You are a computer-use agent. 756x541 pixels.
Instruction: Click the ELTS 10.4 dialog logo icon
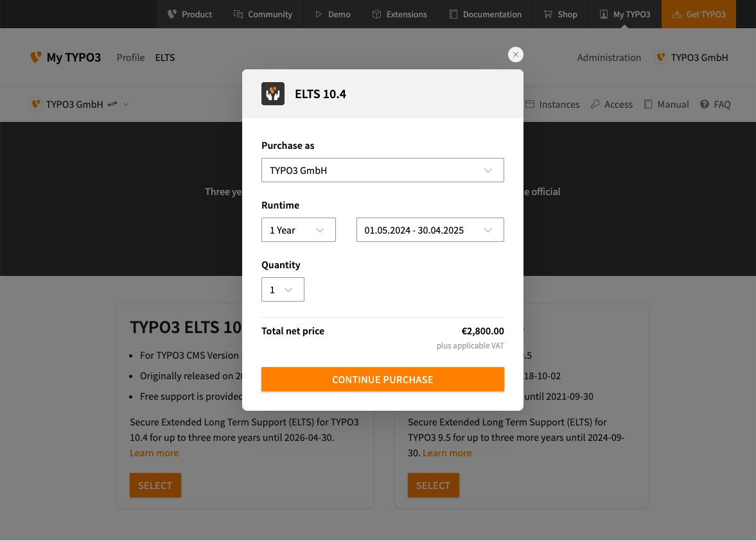tap(273, 94)
